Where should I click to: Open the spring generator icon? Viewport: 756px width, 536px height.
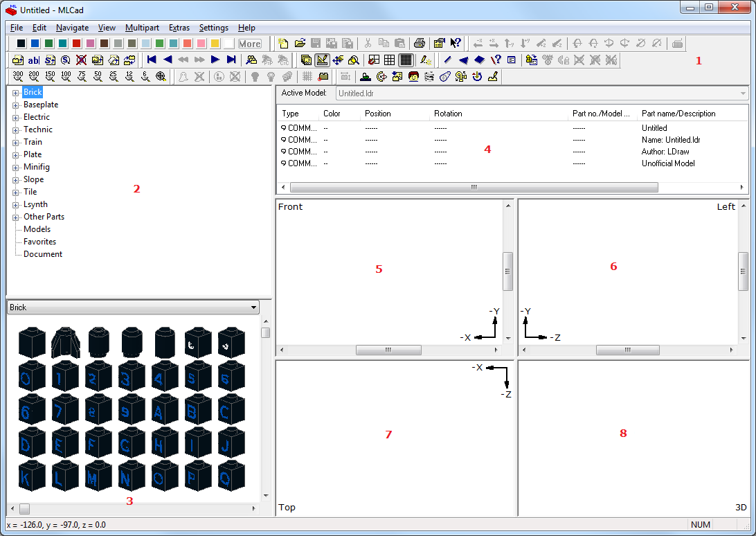(x=429, y=76)
